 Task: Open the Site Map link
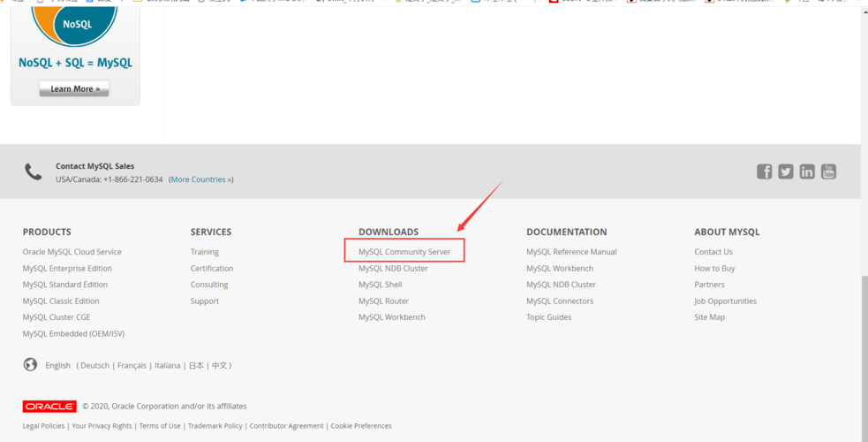pyautogui.click(x=710, y=317)
